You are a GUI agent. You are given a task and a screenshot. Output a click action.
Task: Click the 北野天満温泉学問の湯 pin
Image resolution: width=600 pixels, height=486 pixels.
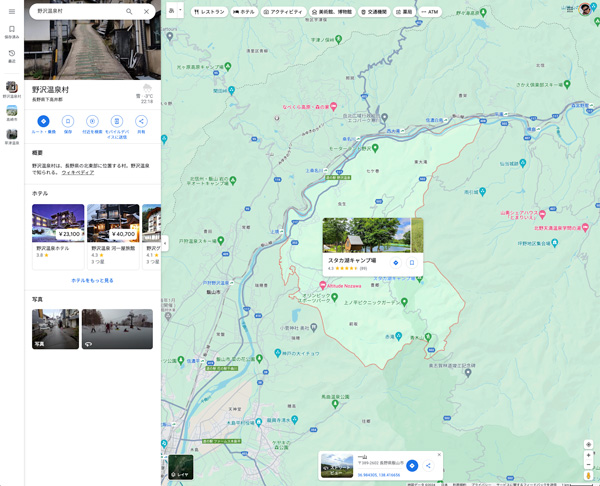585,227
